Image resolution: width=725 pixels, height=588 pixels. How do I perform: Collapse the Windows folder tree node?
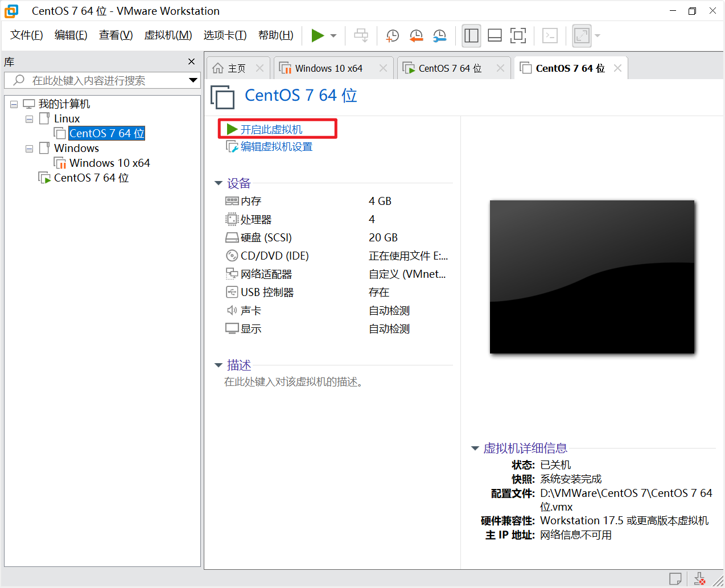pyautogui.click(x=29, y=149)
